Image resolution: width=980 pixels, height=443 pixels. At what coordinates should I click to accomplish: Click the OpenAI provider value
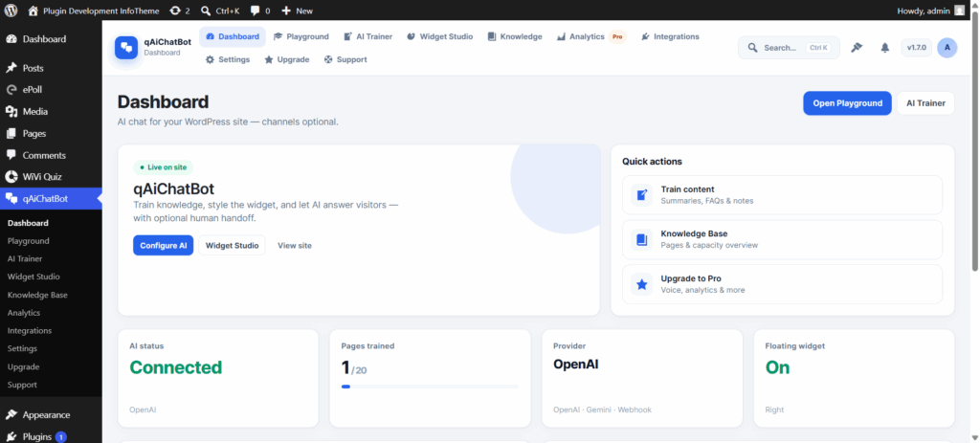[575, 365]
